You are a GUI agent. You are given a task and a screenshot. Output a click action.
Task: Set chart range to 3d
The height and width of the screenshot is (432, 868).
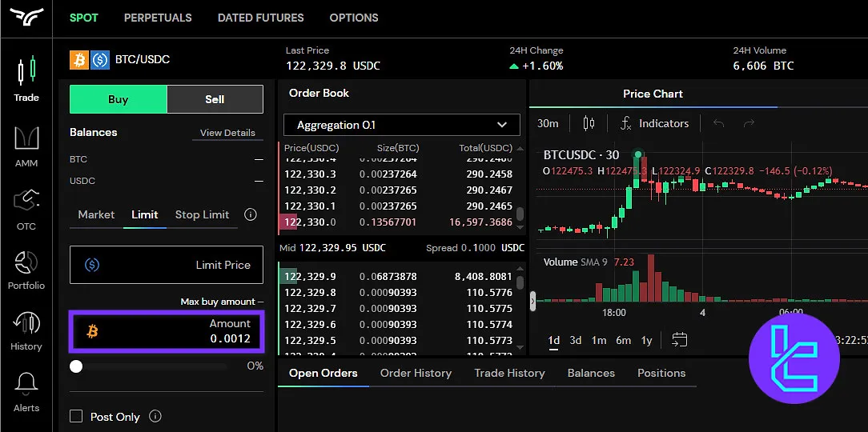576,340
